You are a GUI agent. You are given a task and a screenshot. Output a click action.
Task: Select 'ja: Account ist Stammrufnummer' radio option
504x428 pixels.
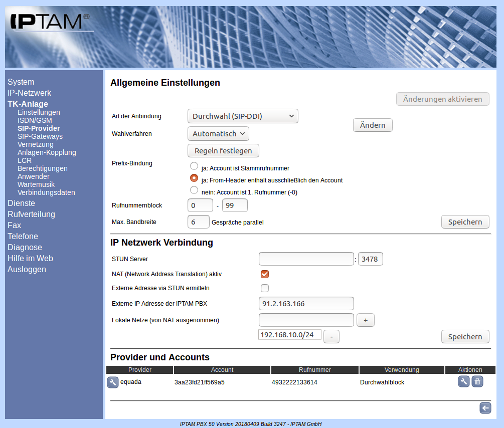point(194,166)
